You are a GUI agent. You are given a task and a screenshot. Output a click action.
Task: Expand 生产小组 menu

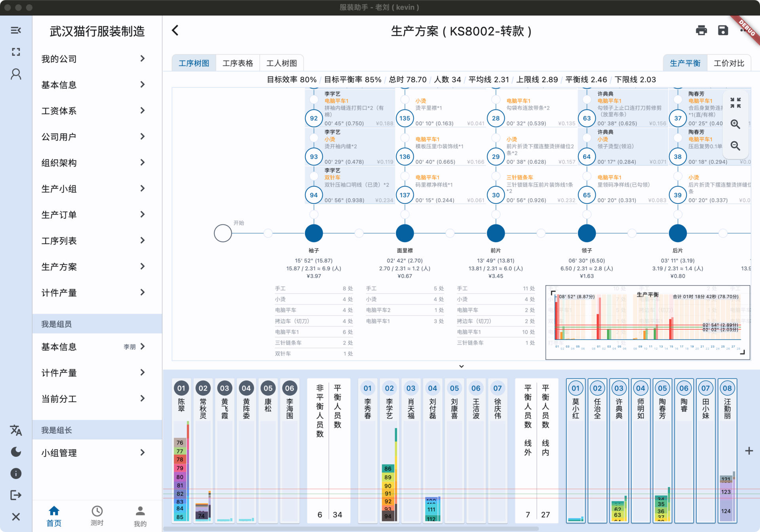point(97,189)
